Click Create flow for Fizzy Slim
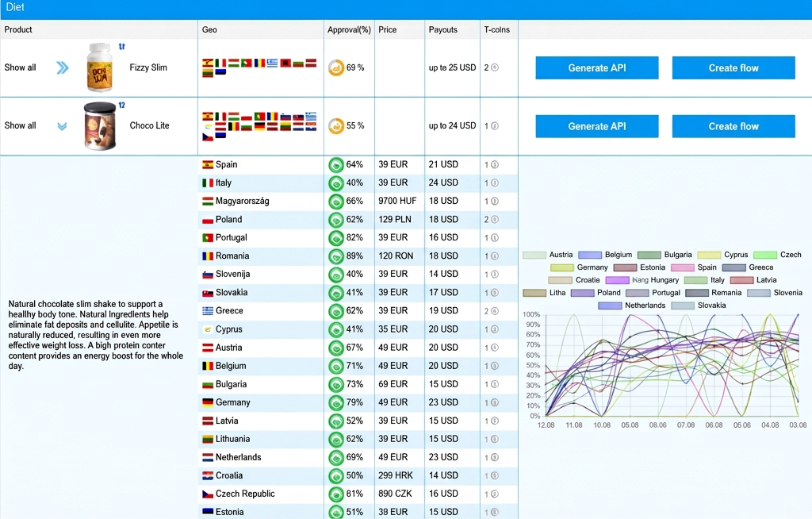812x519 pixels. click(x=733, y=68)
